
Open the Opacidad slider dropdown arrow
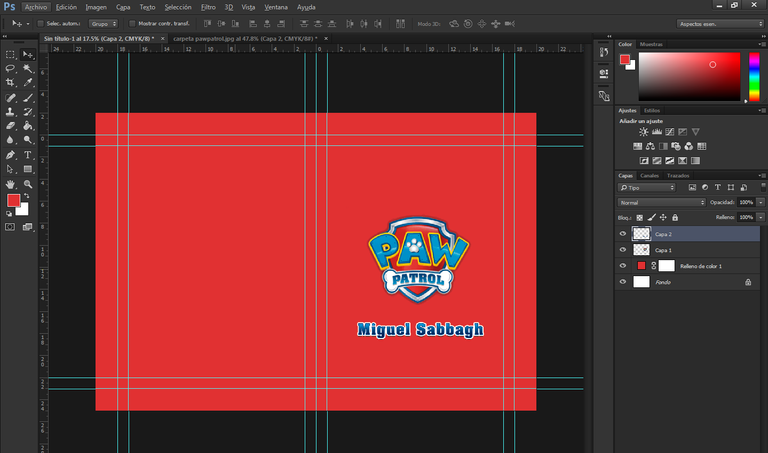tap(761, 202)
